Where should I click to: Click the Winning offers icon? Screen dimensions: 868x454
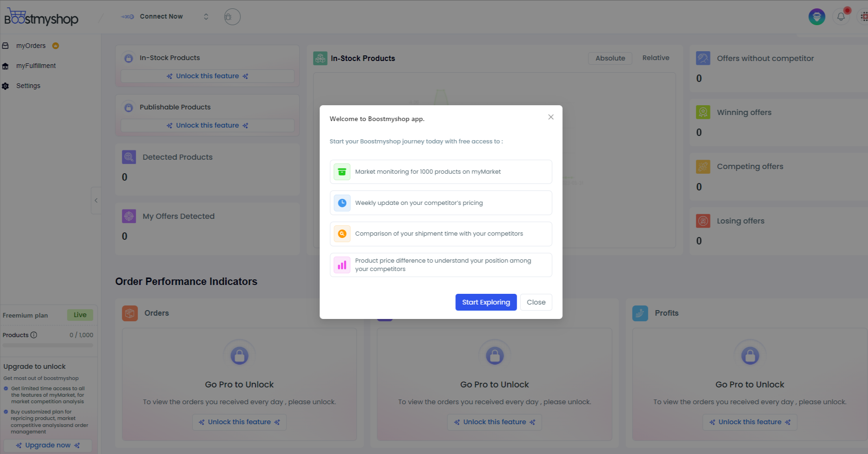[x=703, y=112]
